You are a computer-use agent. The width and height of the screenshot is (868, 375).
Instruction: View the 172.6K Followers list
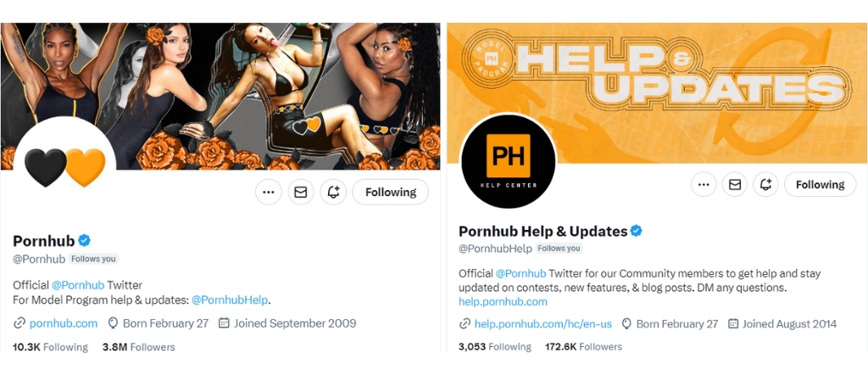tap(583, 347)
